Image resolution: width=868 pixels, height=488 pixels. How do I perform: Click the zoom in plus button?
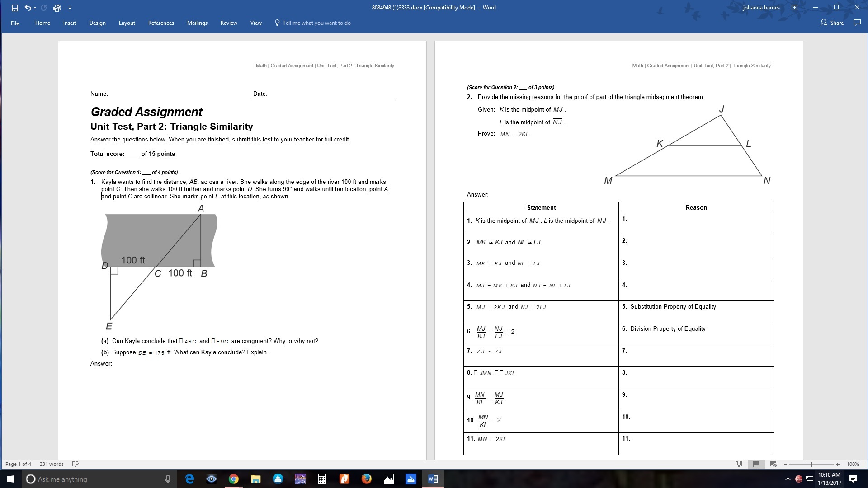coord(838,464)
